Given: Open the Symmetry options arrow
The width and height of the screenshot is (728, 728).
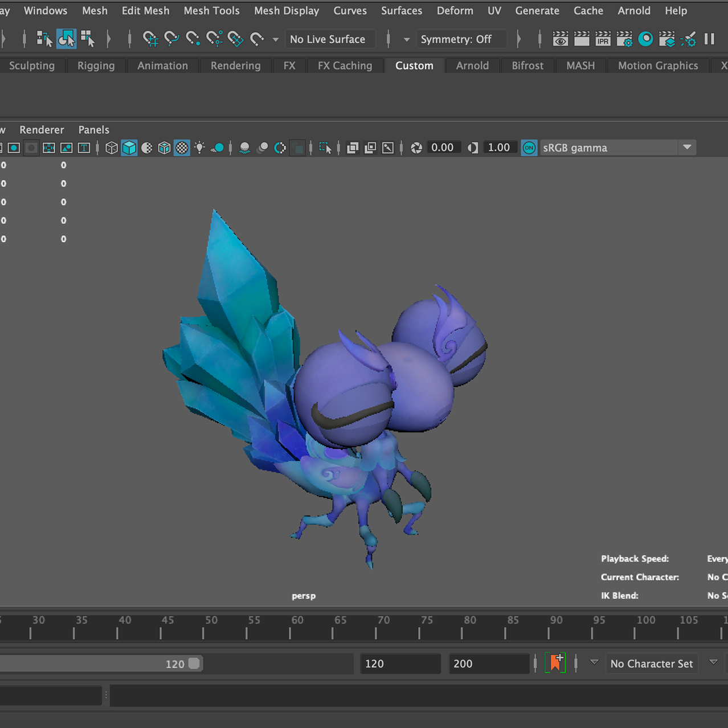Looking at the screenshot, I should 407,39.
